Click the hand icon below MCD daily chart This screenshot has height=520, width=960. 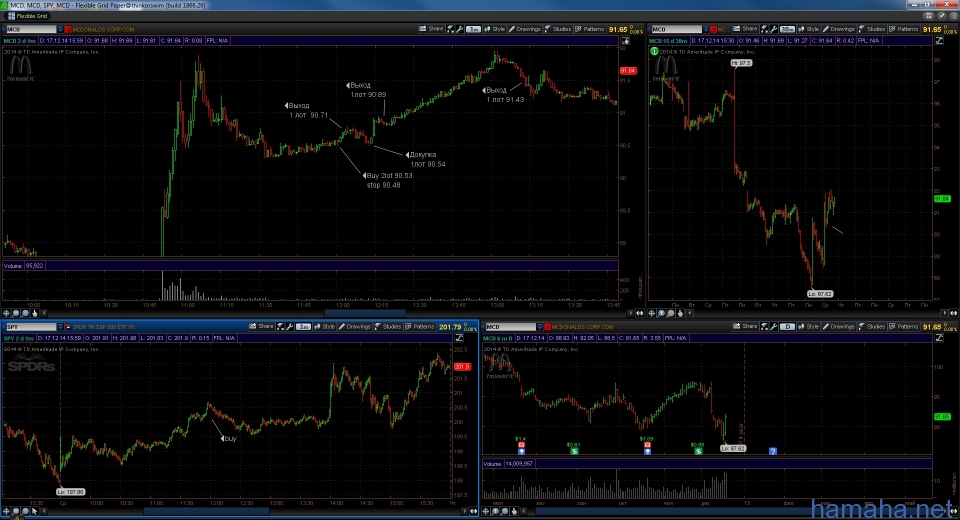[x=514, y=511]
